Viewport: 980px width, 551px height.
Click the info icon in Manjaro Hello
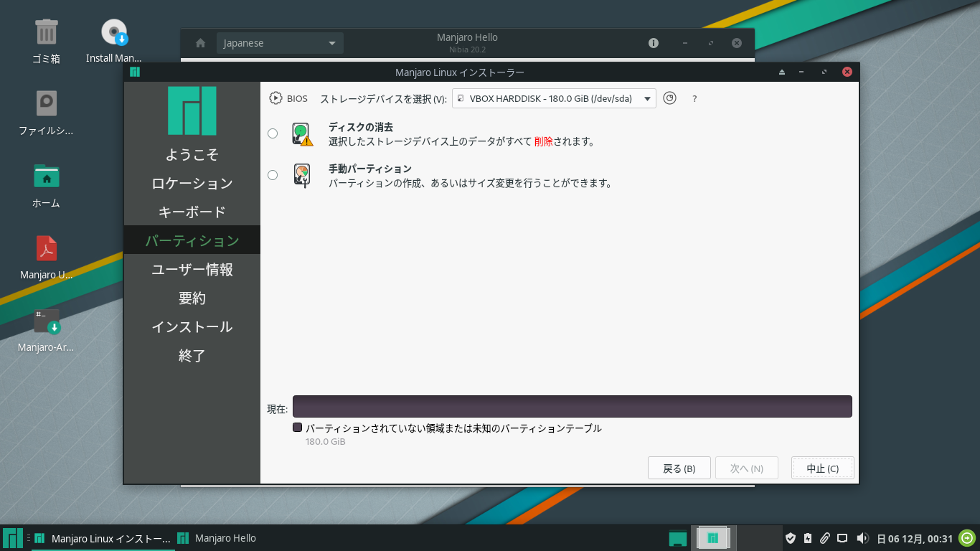pyautogui.click(x=654, y=43)
